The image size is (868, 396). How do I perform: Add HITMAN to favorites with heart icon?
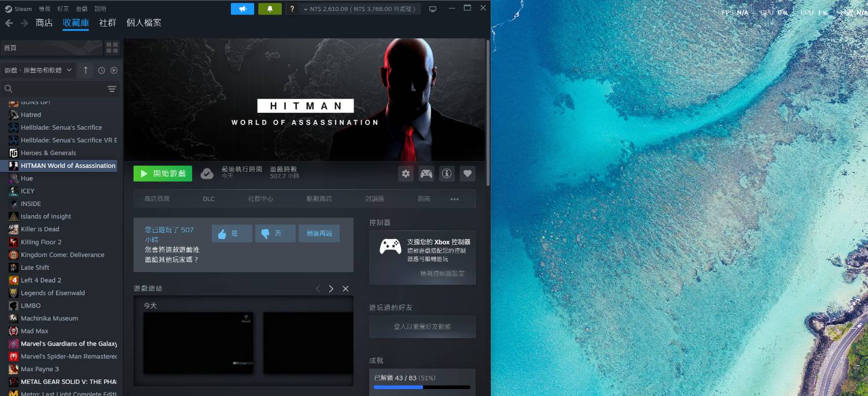tap(468, 173)
